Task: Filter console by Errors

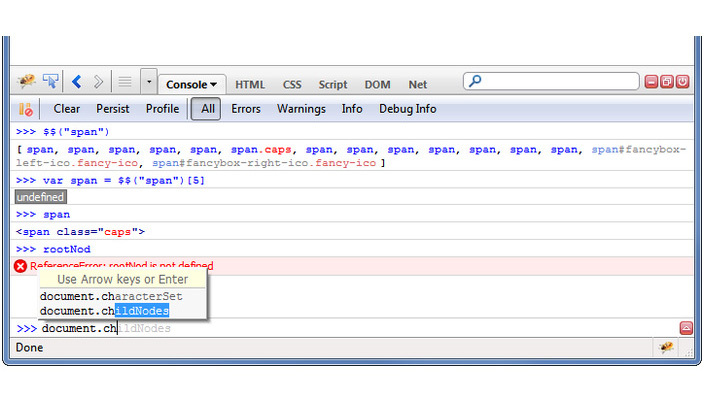Action: coord(246,109)
